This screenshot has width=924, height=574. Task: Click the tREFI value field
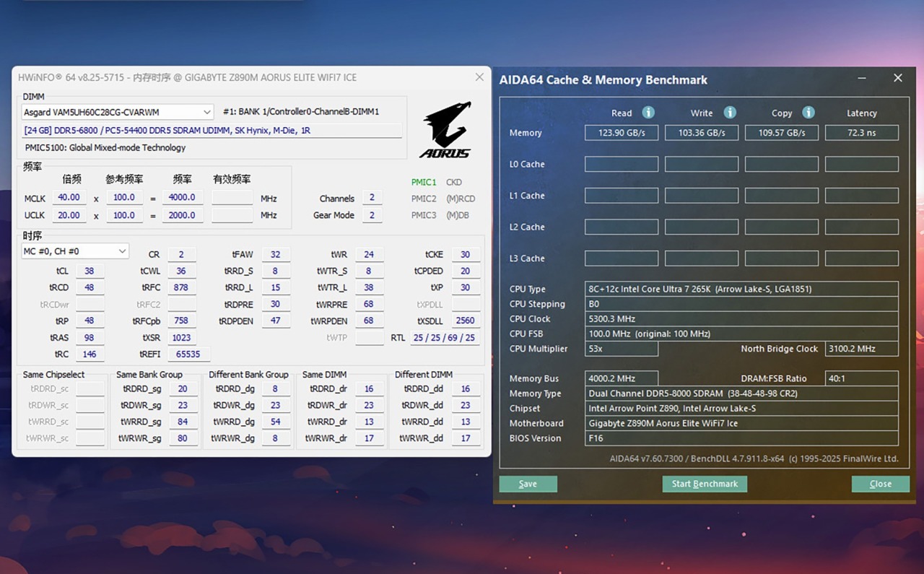coord(188,355)
